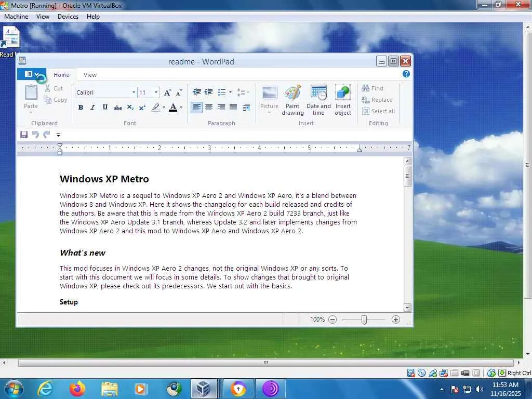Insert Date and time
Image resolution: width=532 pixels, height=399 pixels.
point(318,100)
